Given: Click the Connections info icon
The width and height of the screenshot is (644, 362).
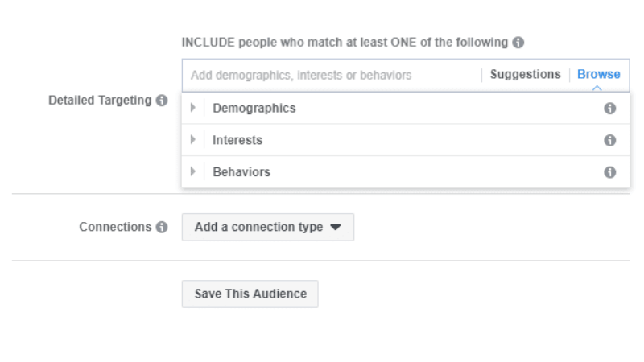Looking at the screenshot, I should pyautogui.click(x=162, y=228).
